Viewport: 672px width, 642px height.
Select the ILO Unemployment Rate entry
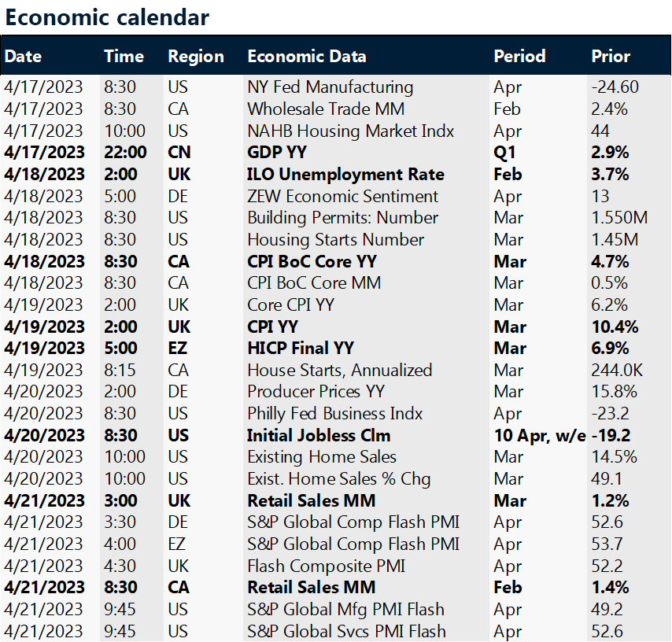pyautogui.click(x=345, y=175)
